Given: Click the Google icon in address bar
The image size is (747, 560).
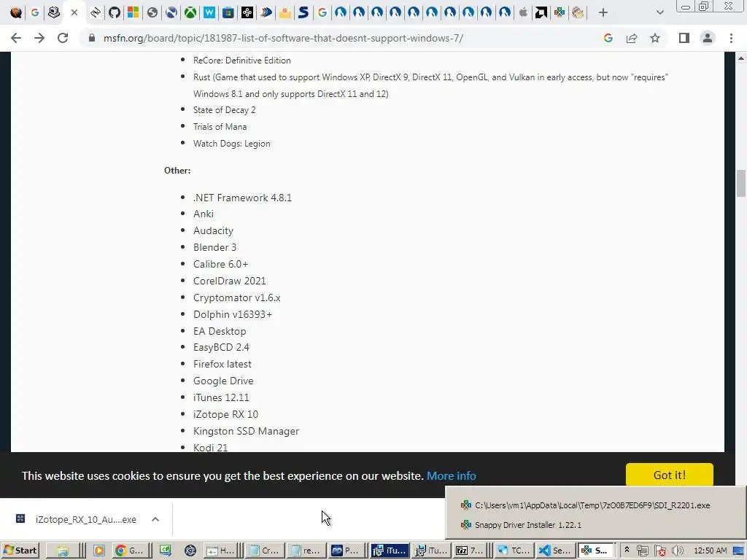Looking at the screenshot, I should [x=608, y=38].
